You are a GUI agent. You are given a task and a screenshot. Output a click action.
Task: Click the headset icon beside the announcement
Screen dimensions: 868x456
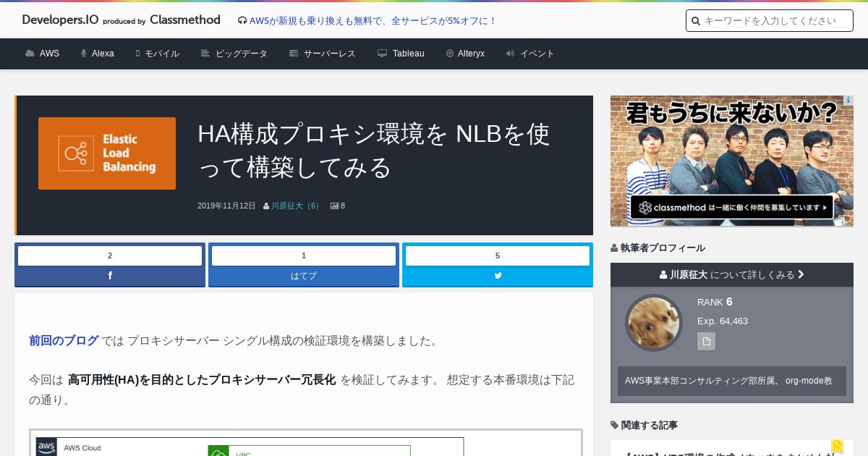(242, 21)
